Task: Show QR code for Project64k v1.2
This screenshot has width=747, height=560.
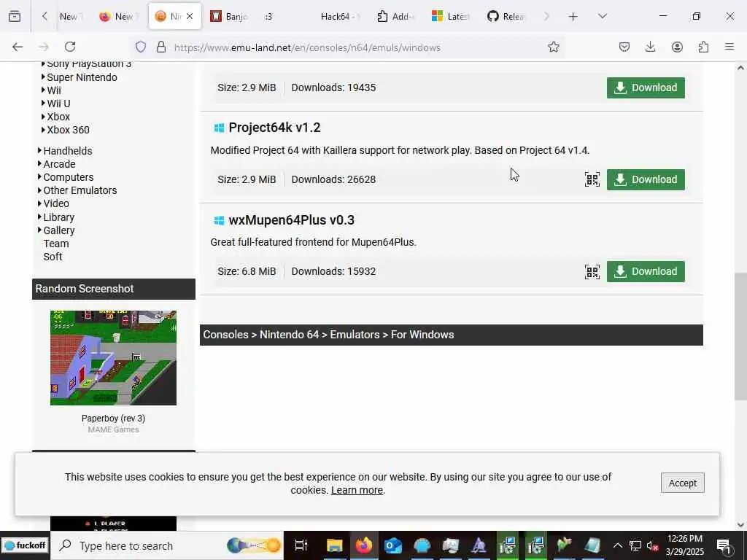Action: click(592, 179)
